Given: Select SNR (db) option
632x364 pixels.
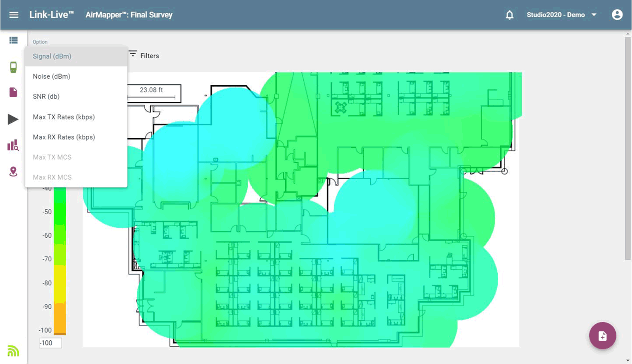Looking at the screenshot, I should click(76, 97).
